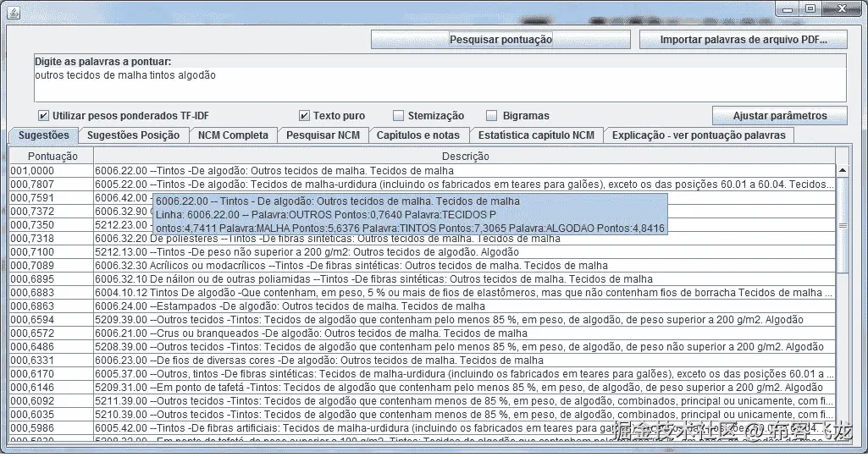Screen dimensions: 868x457
Task: Select row 6006.24.00 Estampados De algodão
Action: (423, 306)
